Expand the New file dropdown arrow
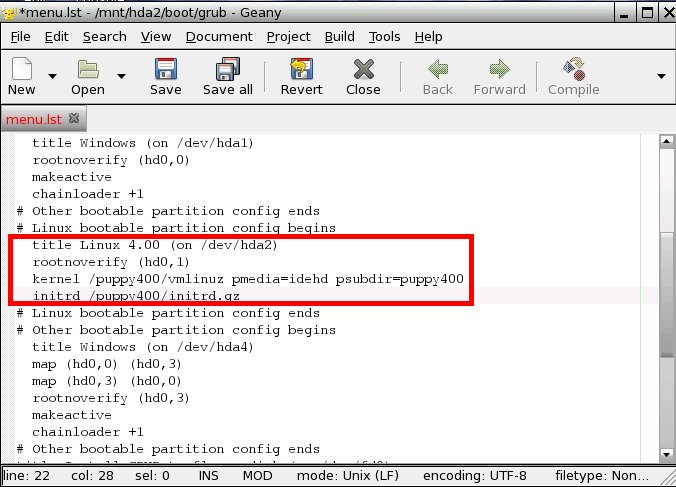This screenshot has width=676, height=487. point(52,76)
